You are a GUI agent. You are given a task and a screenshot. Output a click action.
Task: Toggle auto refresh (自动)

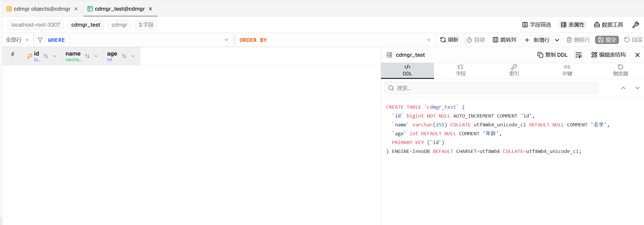coord(476,40)
